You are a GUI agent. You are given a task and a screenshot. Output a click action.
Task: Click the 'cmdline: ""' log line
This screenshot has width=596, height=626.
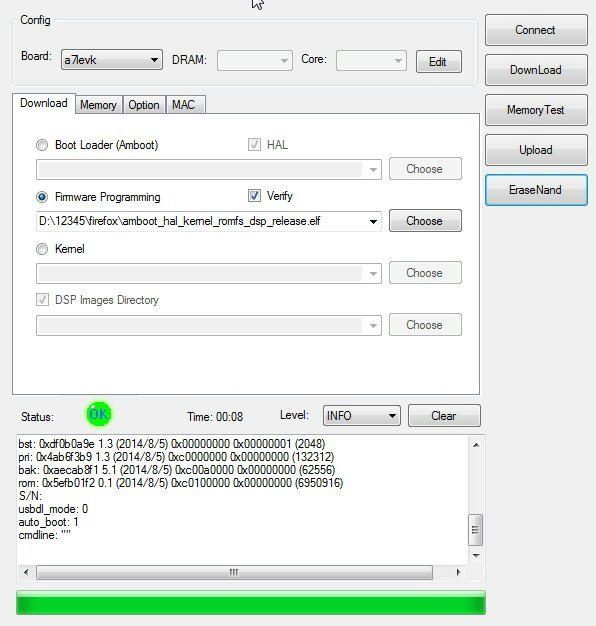click(x=44, y=535)
